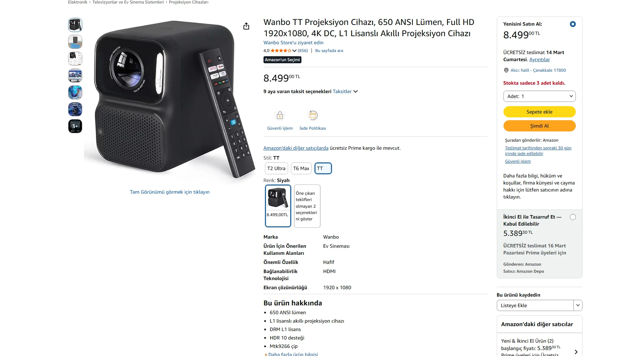
Task: Open other sellers arrow chevron
Action: tap(576, 352)
